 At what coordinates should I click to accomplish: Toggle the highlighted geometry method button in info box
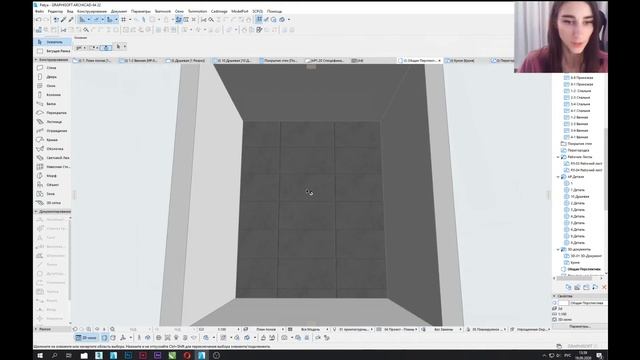[x=106, y=47]
